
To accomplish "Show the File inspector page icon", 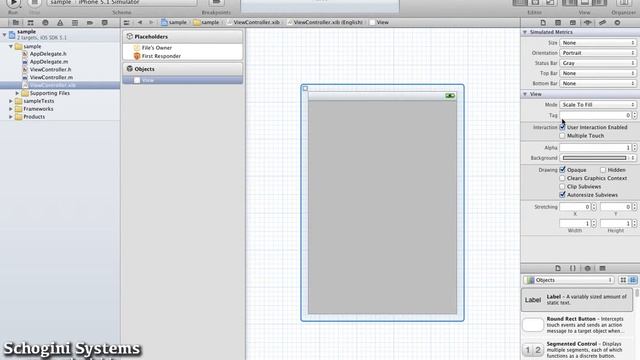I will (543, 23).
